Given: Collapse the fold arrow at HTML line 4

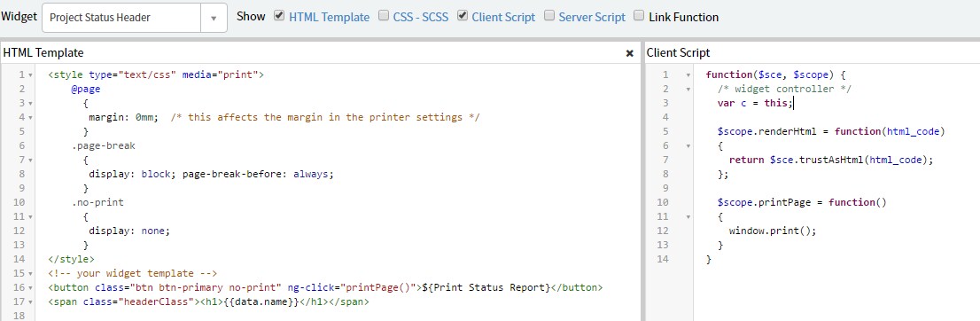Looking at the screenshot, I should [x=31, y=118].
